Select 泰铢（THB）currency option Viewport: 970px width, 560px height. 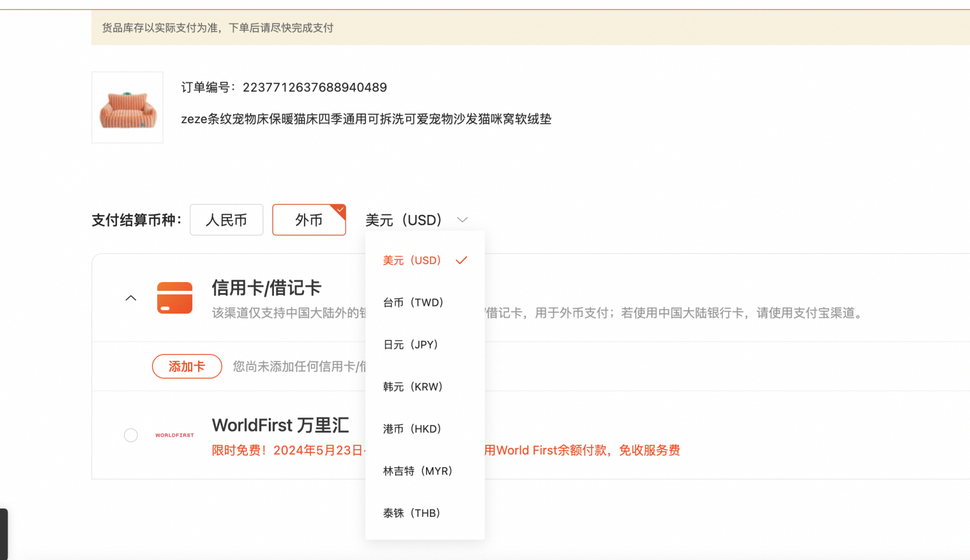pyautogui.click(x=412, y=512)
